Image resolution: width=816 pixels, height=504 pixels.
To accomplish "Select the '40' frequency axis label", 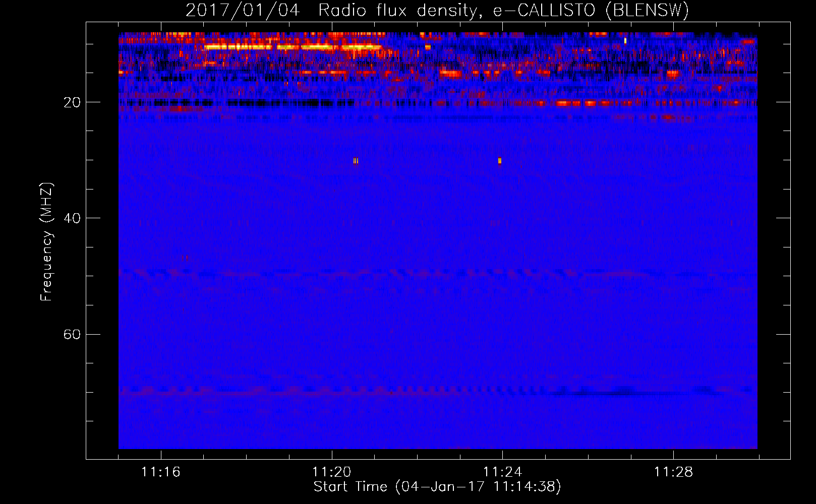I will click(72, 218).
